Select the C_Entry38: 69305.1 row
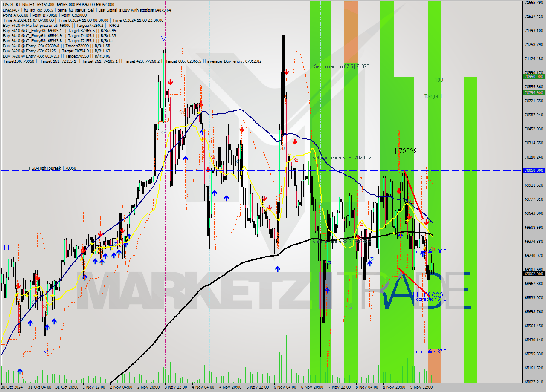This screenshot has height=392, width=546. 59,30
